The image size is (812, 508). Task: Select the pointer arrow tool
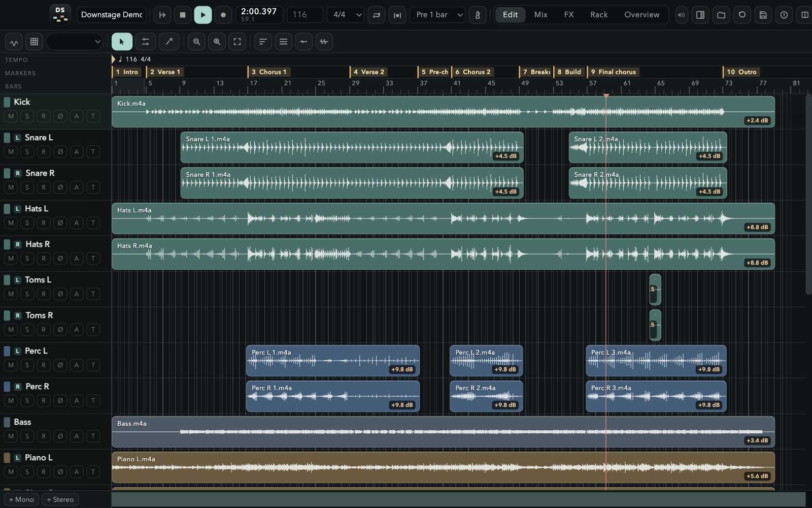click(x=122, y=42)
